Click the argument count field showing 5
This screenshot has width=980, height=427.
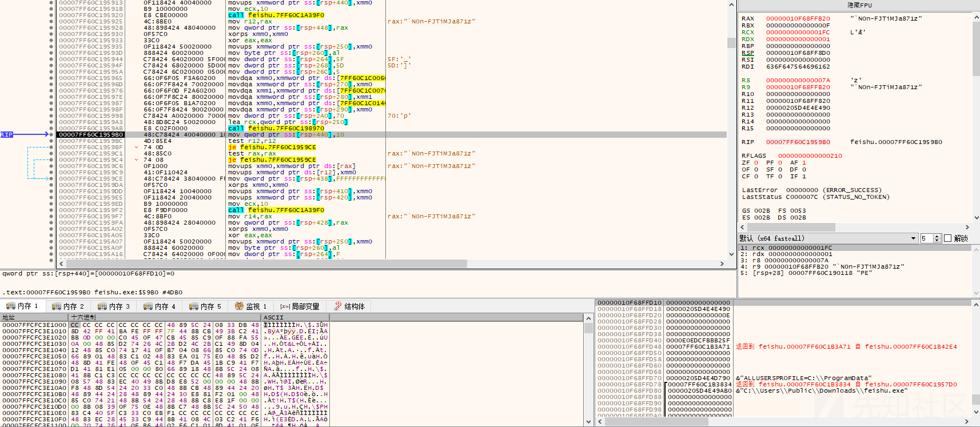(x=926, y=238)
